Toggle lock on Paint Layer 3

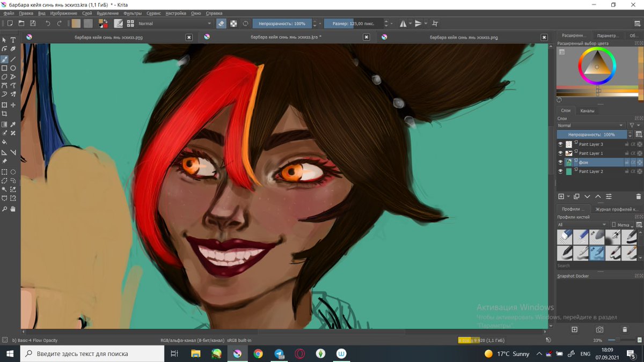click(x=626, y=144)
